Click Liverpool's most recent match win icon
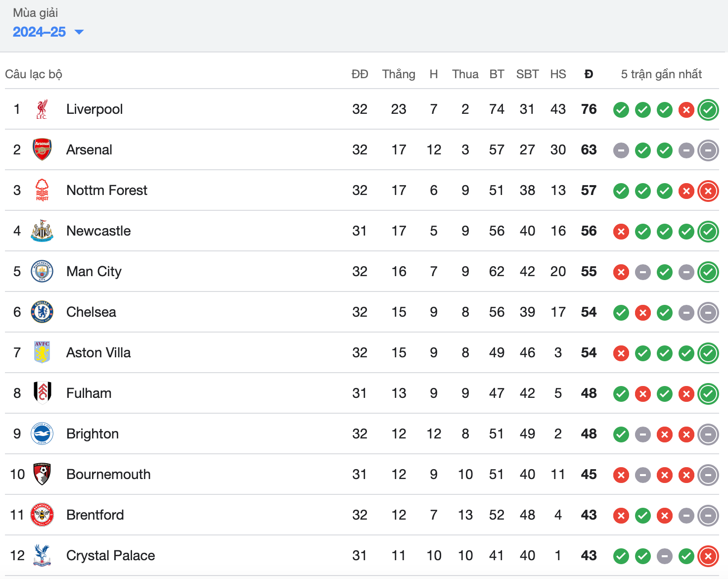 click(708, 110)
